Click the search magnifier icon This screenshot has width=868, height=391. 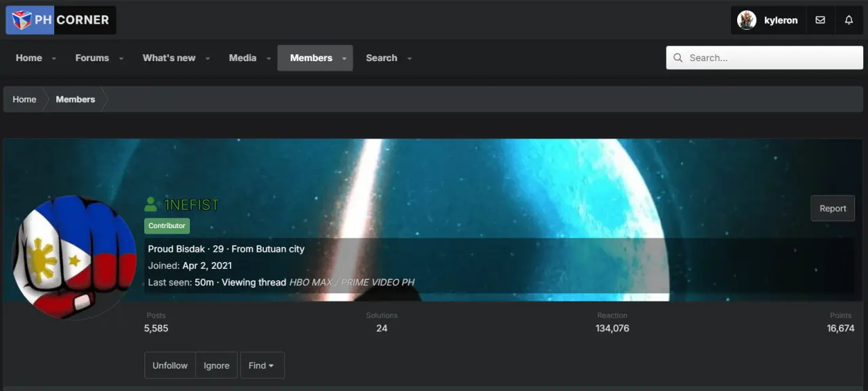(x=677, y=58)
